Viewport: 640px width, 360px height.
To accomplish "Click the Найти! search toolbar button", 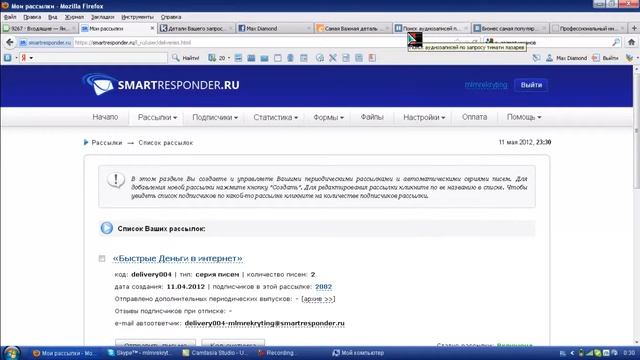I will [x=186, y=58].
